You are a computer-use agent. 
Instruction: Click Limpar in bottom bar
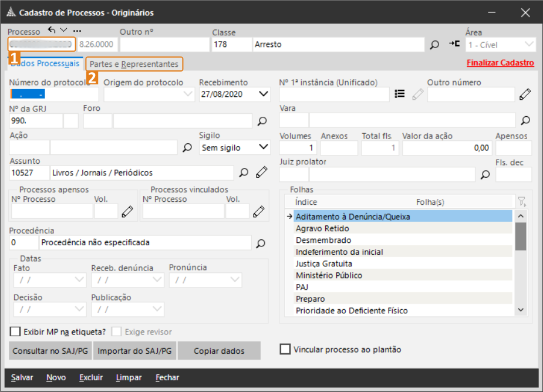[x=129, y=377]
